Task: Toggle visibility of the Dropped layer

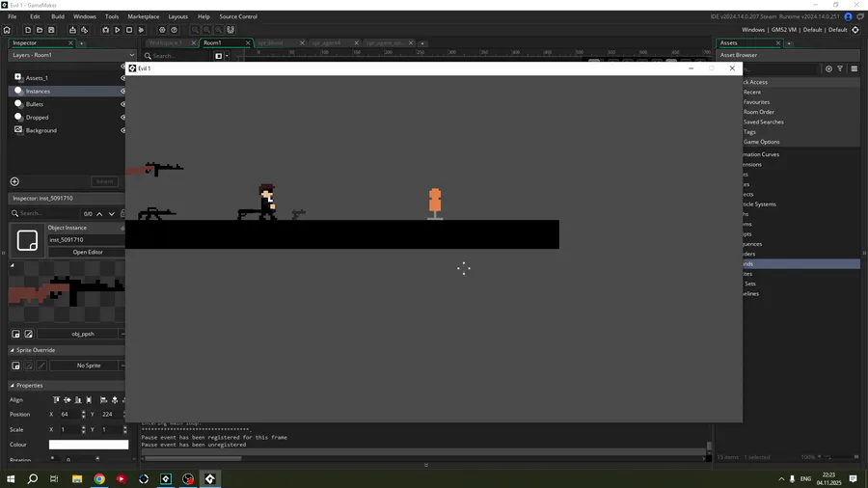Action: [122, 118]
